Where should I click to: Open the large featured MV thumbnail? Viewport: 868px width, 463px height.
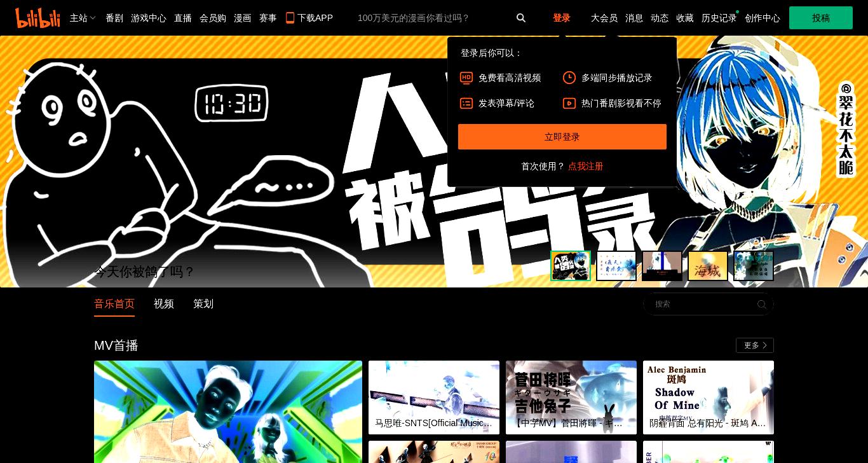pyautogui.click(x=228, y=411)
